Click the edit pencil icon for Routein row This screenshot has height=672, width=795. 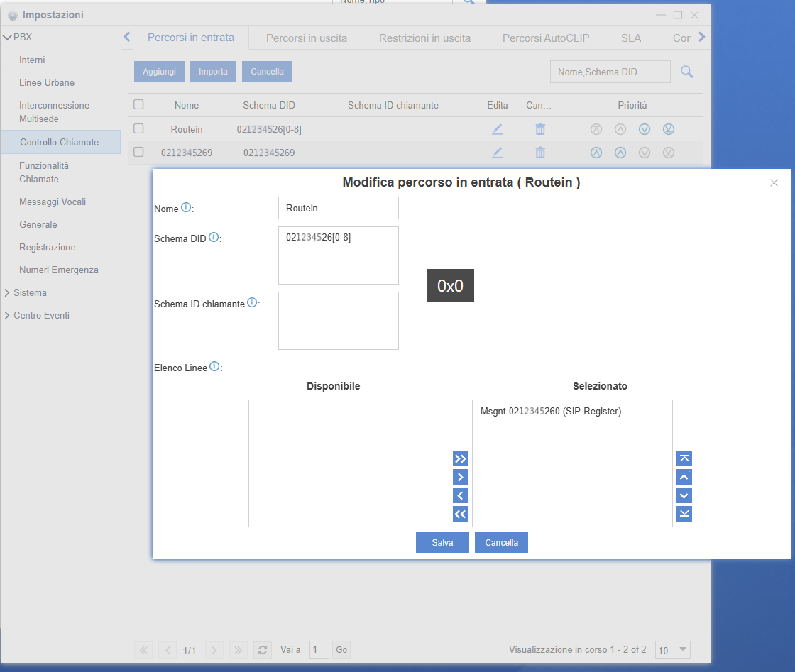click(498, 129)
